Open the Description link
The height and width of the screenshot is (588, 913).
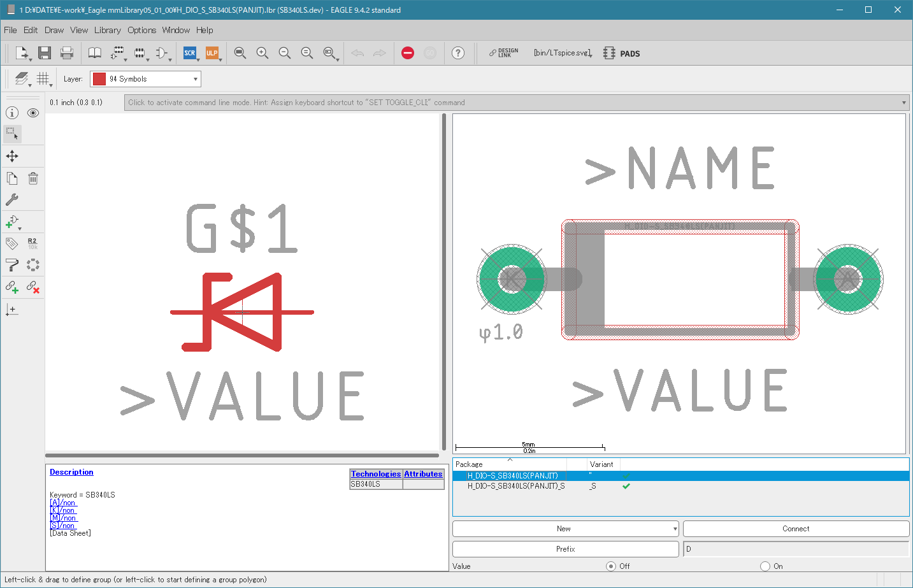coord(71,472)
